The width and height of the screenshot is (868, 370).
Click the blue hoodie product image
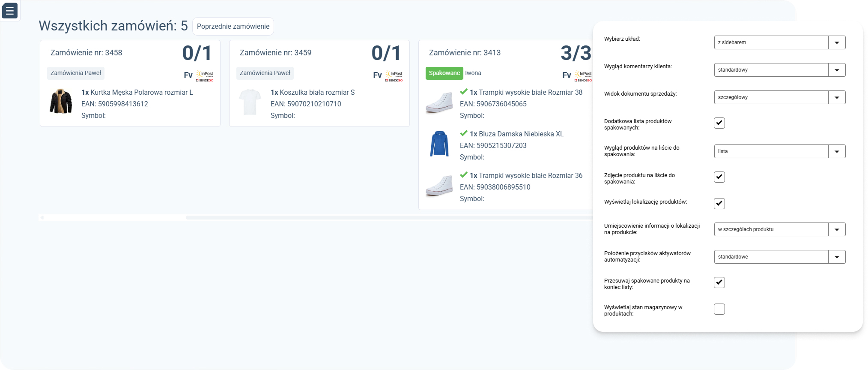tap(439, 143)
